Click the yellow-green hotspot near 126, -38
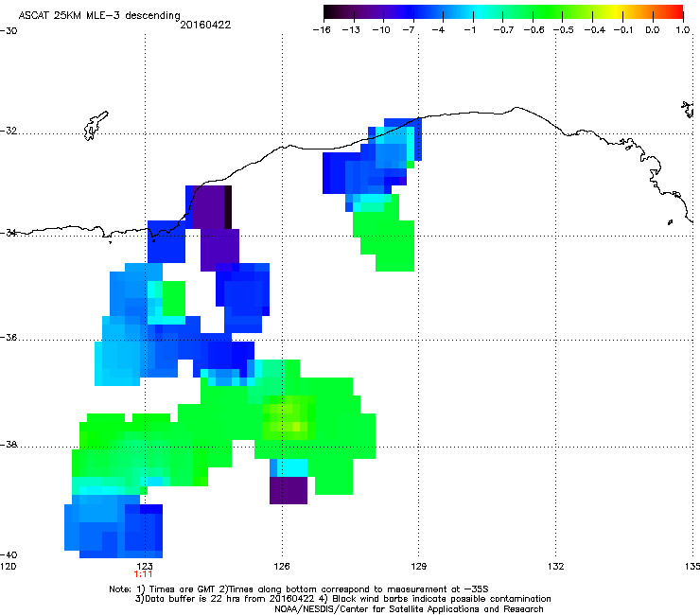 click(288, 417)
